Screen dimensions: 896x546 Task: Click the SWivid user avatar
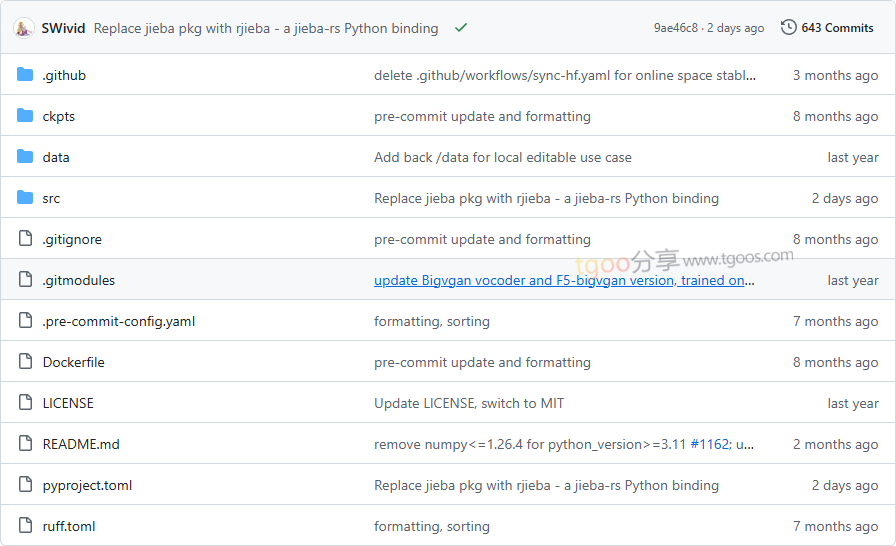(24, 28)
